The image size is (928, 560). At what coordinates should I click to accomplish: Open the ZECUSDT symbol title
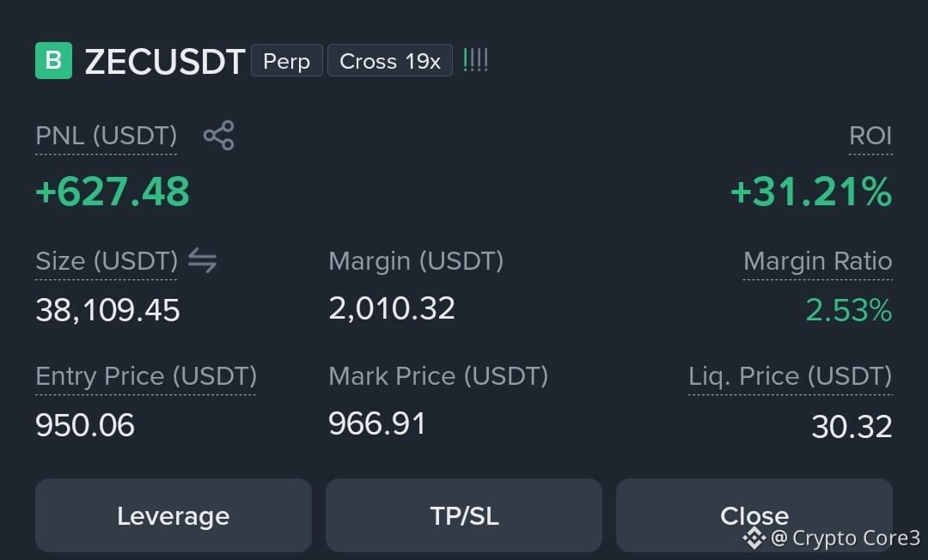tap(164, 62)
